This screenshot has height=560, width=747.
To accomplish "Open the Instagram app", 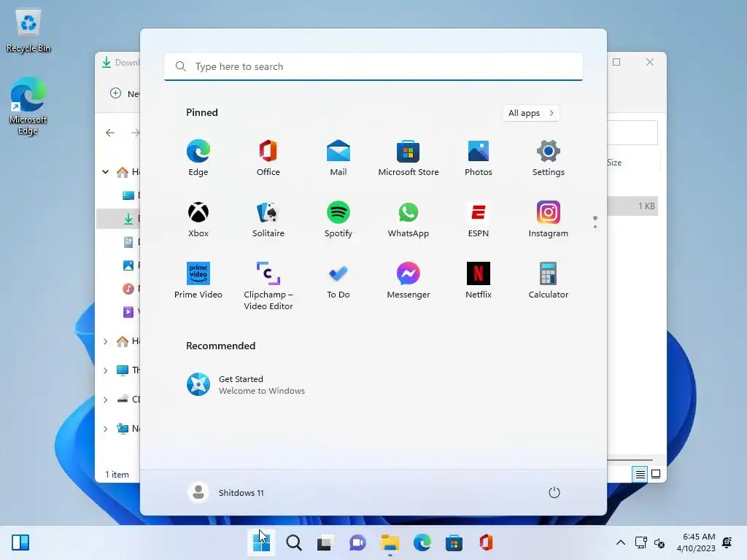I will click(x=549, y=219).
